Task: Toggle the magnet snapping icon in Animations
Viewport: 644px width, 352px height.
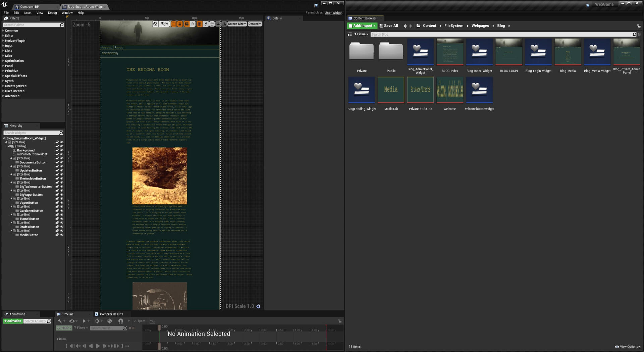Action: click(x=121, y=321)
